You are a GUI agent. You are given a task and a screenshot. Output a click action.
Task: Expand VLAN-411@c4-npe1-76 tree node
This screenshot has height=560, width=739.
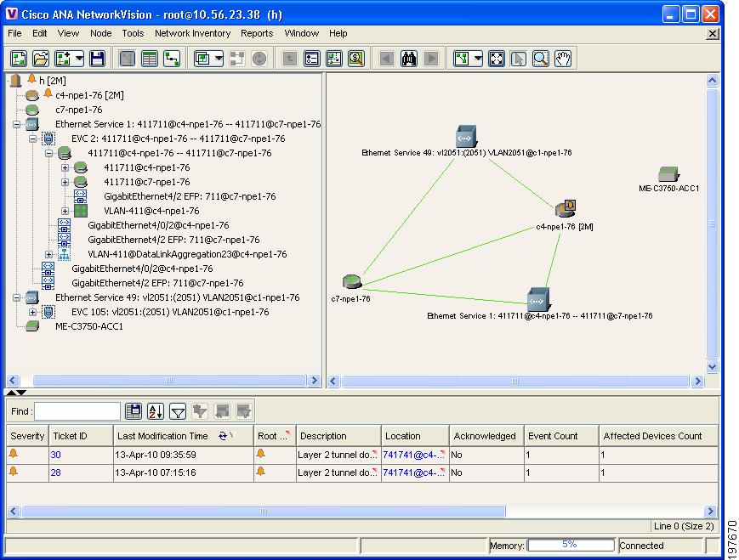coord(65,211)
